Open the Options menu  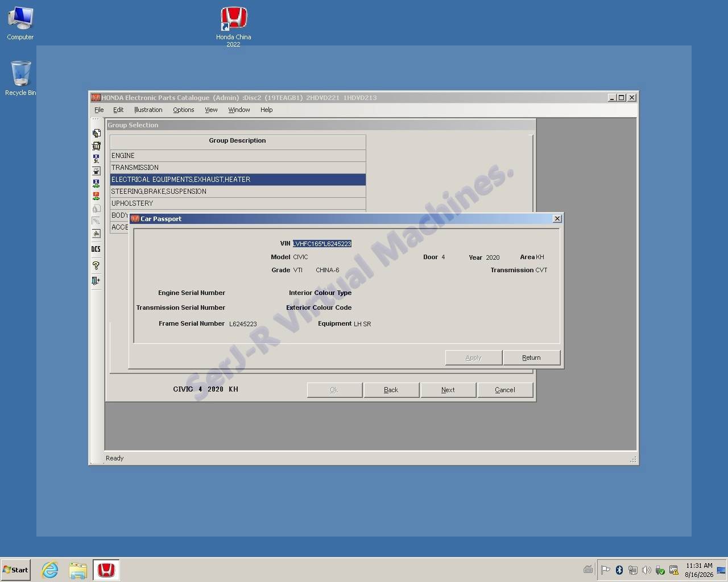tap(184, 110)
